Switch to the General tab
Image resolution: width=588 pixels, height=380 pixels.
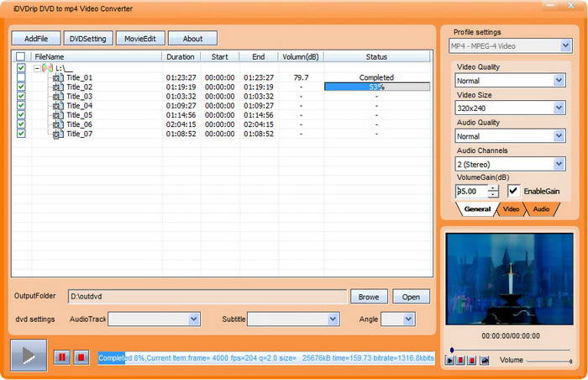[477, 209]
